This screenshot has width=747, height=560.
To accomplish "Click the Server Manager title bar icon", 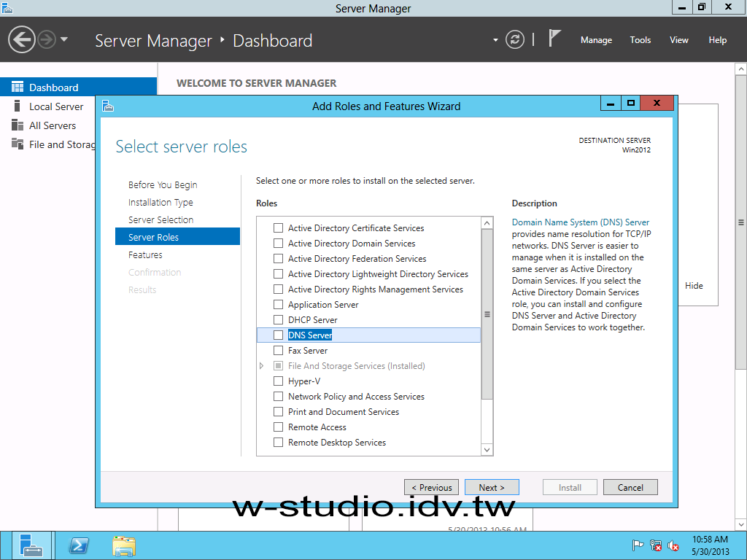I will (7, 7).
